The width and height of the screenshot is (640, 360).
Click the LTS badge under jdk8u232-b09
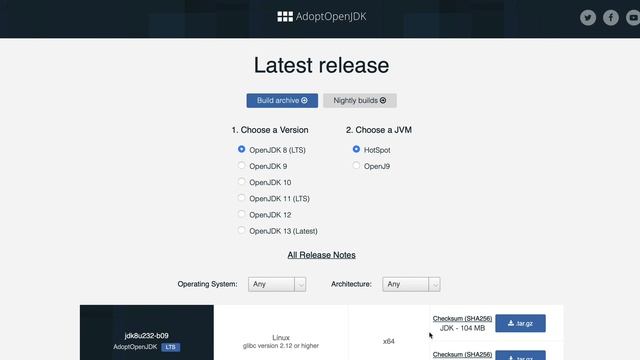pos(171,347)
